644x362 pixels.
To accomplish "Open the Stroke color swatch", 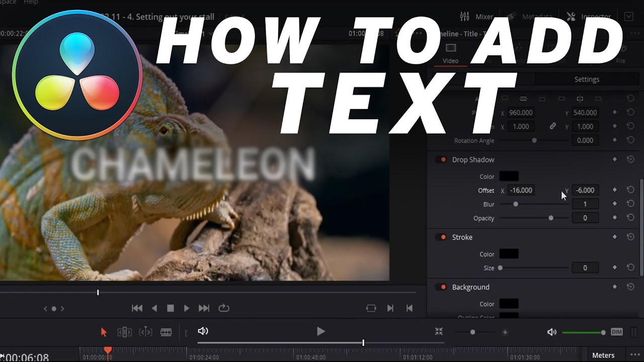I will click(509, 254).
